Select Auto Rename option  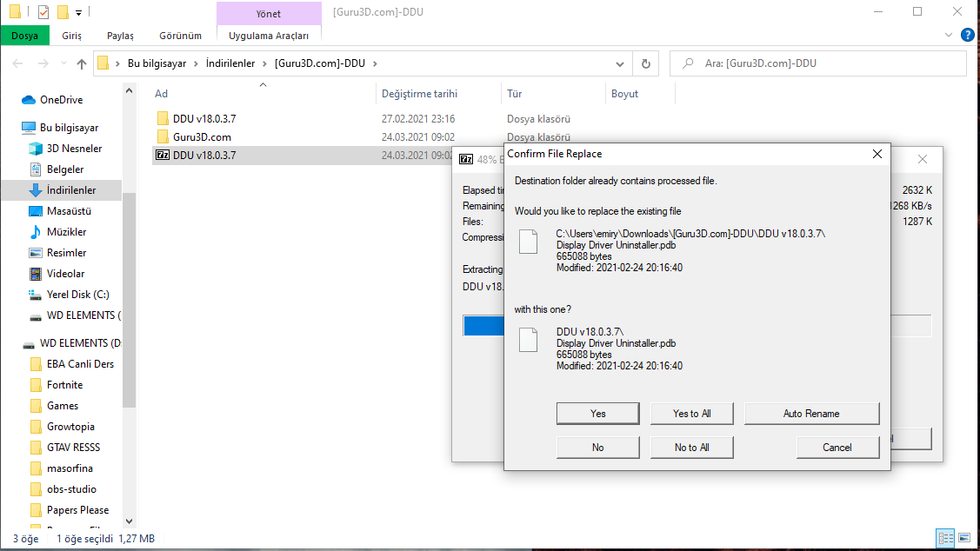(811, 414)
